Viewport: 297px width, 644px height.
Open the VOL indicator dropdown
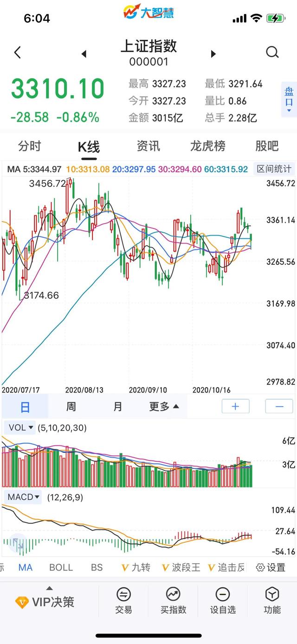[x=21, y=427]
